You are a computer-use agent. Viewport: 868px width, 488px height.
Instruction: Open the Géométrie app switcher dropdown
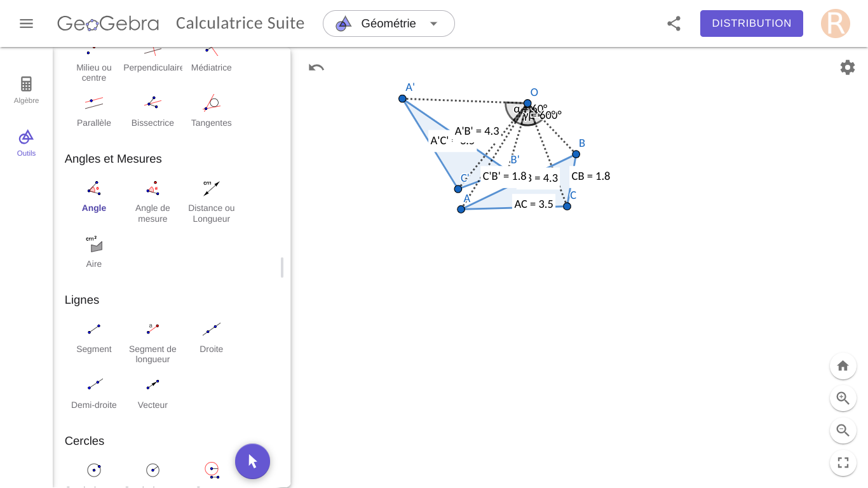coord(389,24)
